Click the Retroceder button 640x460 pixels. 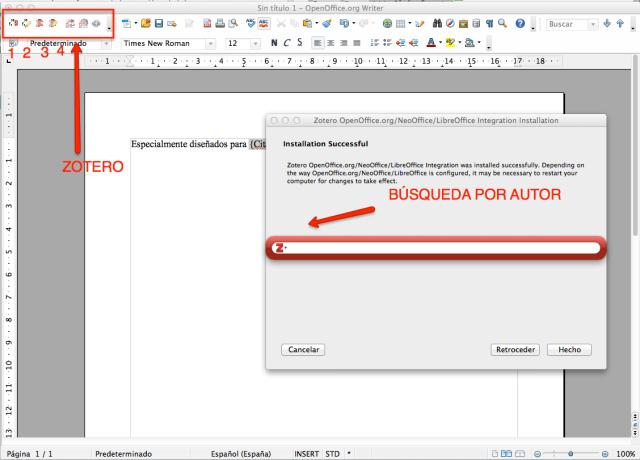(x=517, y=350)
